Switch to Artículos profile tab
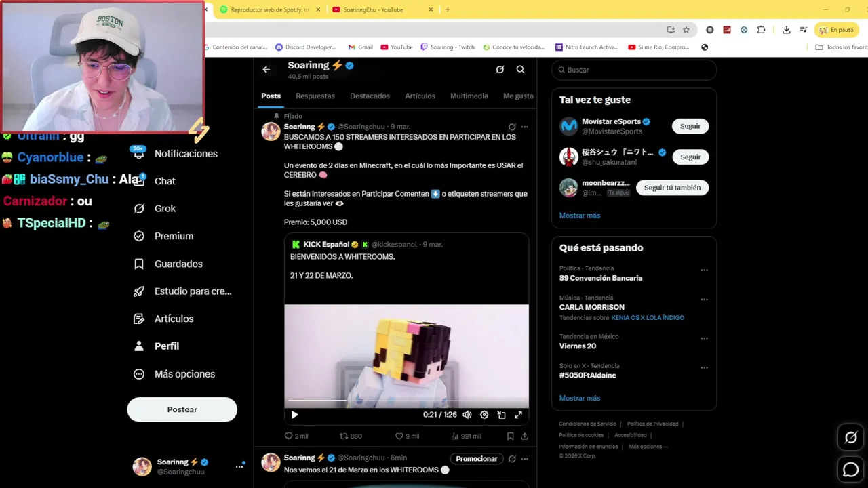Viewport: 868px width, 488px height. [x=420, y=96]
